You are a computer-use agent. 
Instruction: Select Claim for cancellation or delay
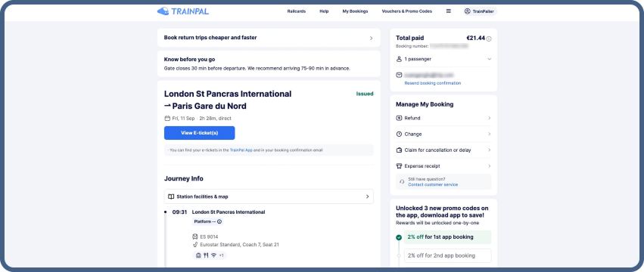pos(443,150)
